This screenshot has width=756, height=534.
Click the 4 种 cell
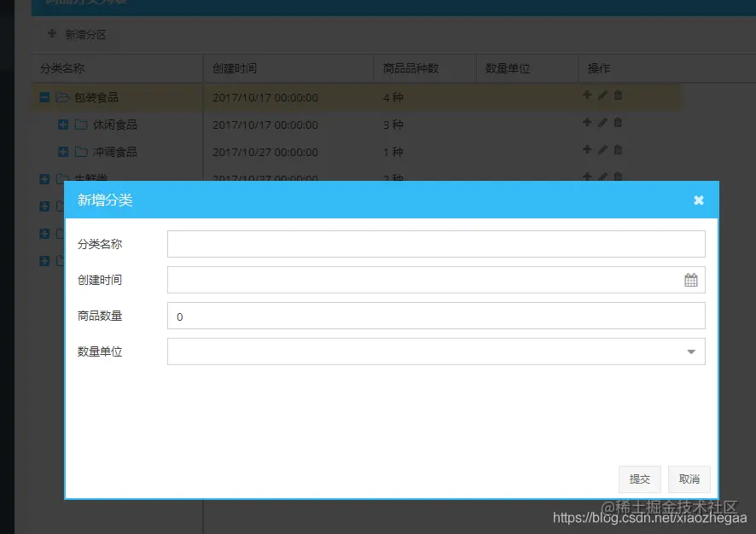(x=393, y=98)
